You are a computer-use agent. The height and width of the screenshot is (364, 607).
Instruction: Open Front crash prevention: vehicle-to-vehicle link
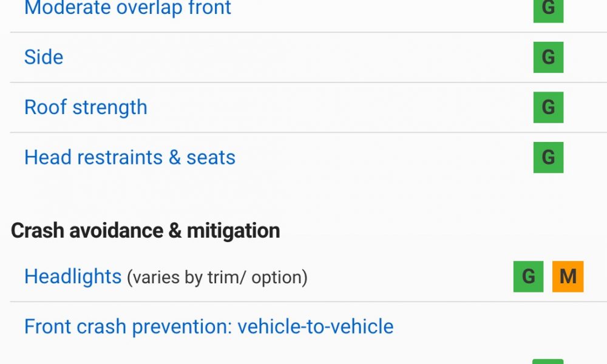(x=209, y=326)
